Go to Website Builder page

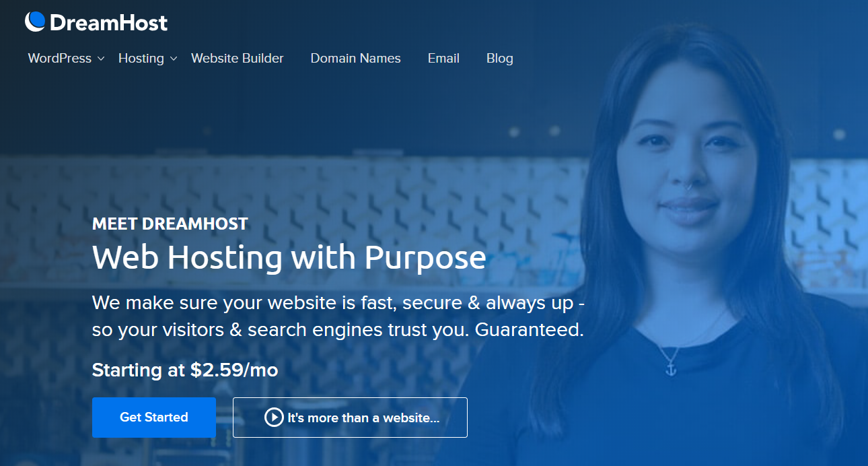238,59
